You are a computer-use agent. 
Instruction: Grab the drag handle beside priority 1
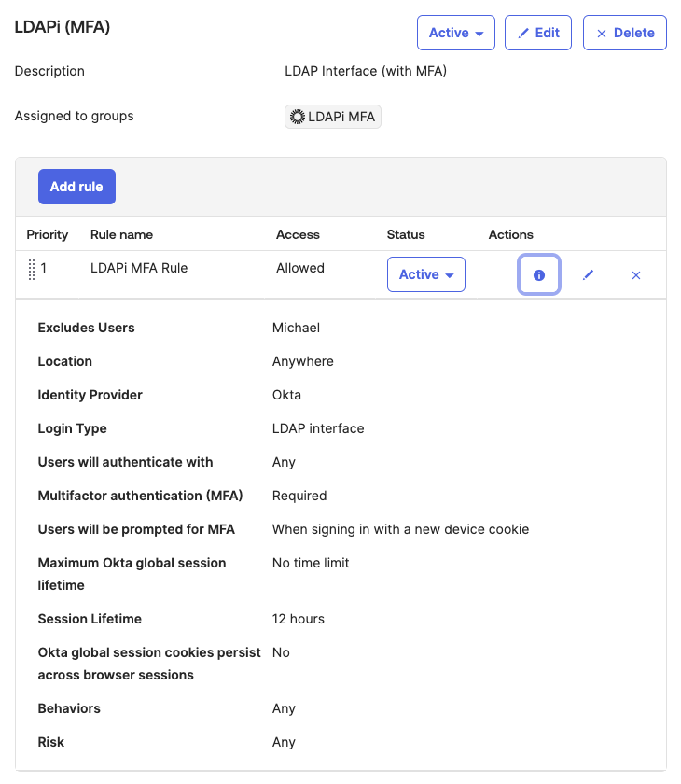(32, 269)
